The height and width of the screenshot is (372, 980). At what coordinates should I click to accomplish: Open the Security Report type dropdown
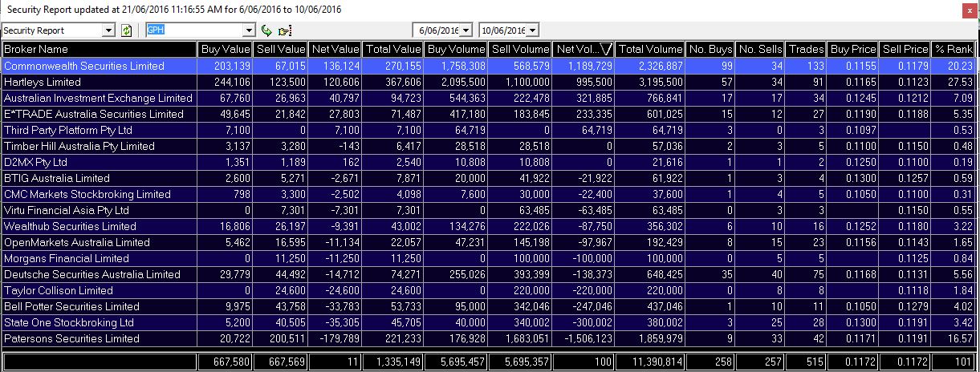[x=109, y=30]
